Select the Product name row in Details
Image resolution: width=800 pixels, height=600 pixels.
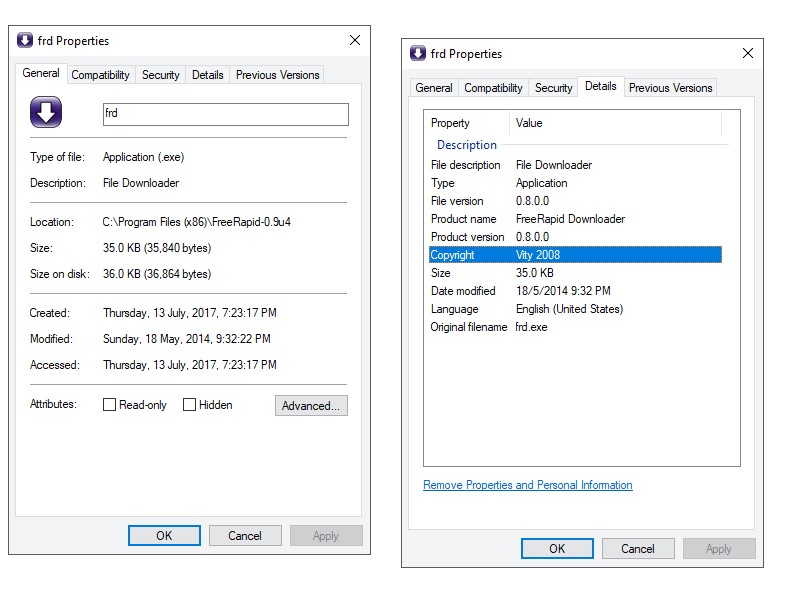(574, 219)
